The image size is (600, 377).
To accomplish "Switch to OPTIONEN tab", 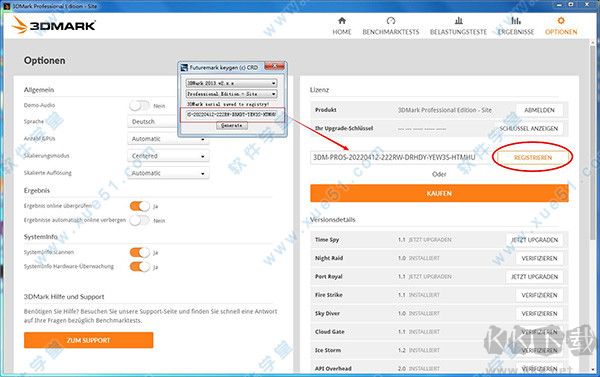I will pyautogui.click(x=561, y=32).
